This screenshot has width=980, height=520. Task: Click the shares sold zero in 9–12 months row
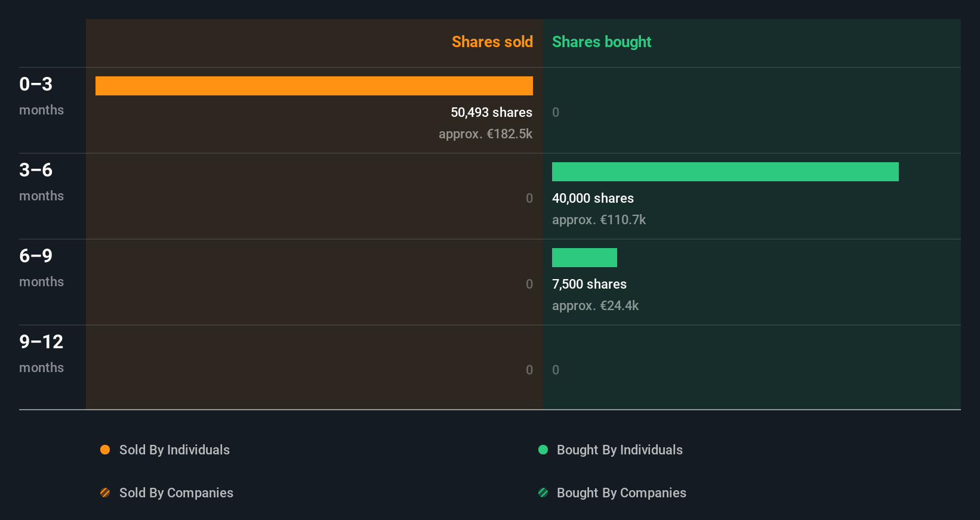click(x=529, y=370)
